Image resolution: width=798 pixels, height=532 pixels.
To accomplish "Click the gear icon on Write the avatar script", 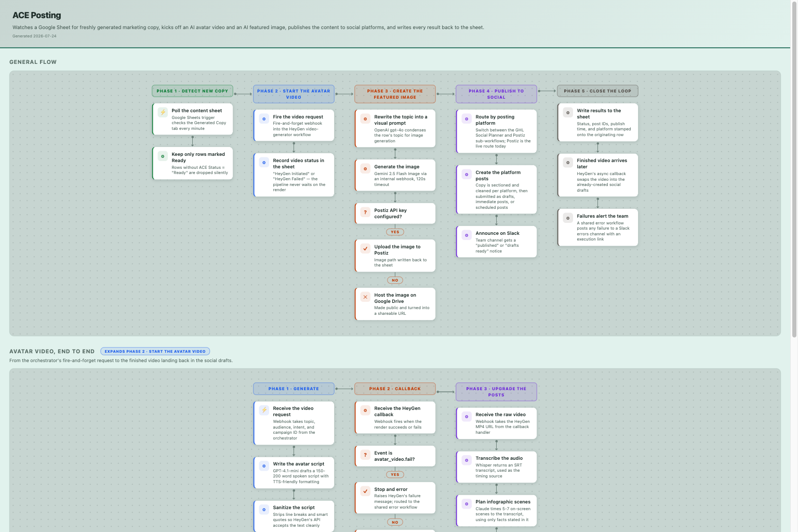I will coord(264,465).
